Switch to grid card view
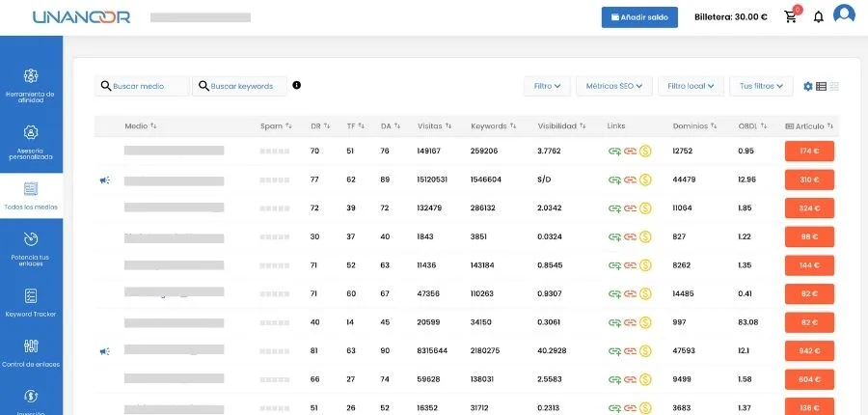 click(834, 86)
